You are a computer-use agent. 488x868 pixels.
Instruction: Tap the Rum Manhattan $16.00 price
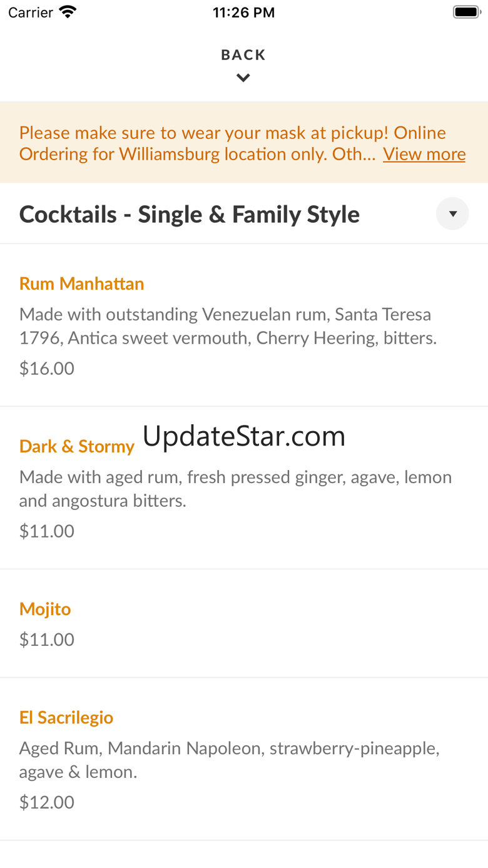(x=47, y=368)
